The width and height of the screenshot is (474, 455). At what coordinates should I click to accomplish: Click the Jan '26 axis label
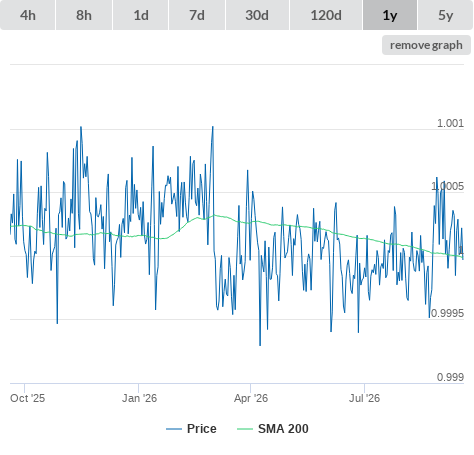[x=139, y=398]
